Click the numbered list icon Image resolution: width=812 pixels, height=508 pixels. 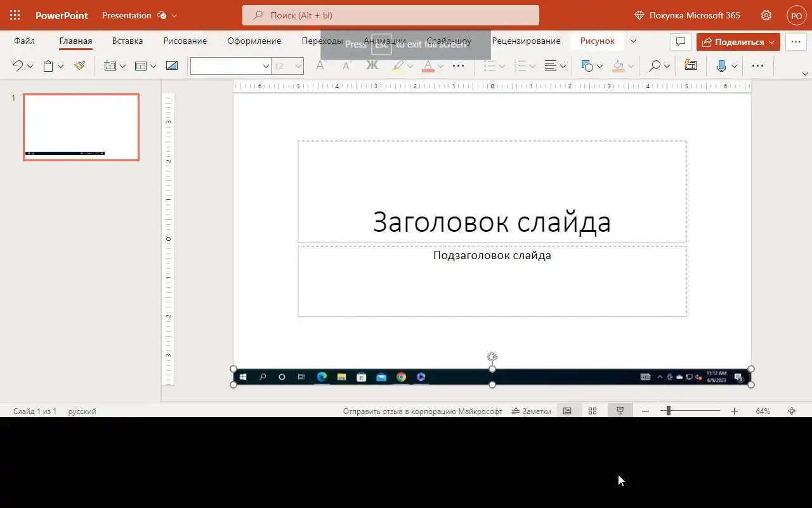click(520, 65)
